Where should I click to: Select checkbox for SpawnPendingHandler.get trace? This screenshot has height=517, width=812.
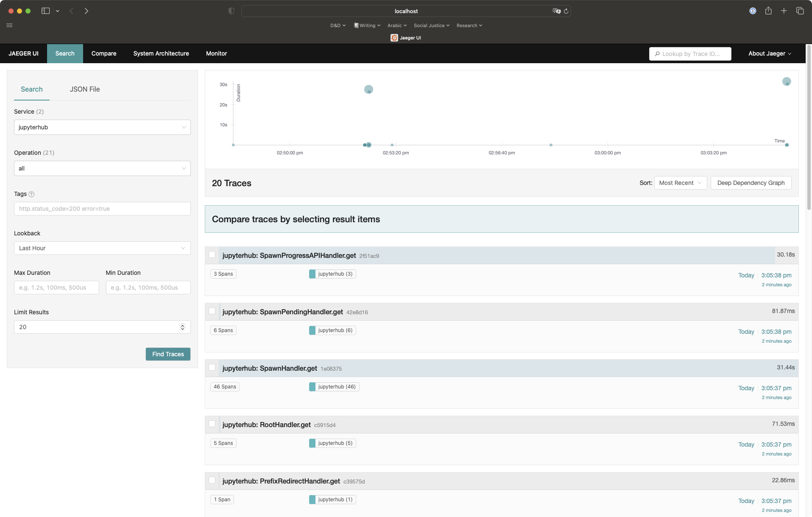pyautogui.click(x=212, y=311)
